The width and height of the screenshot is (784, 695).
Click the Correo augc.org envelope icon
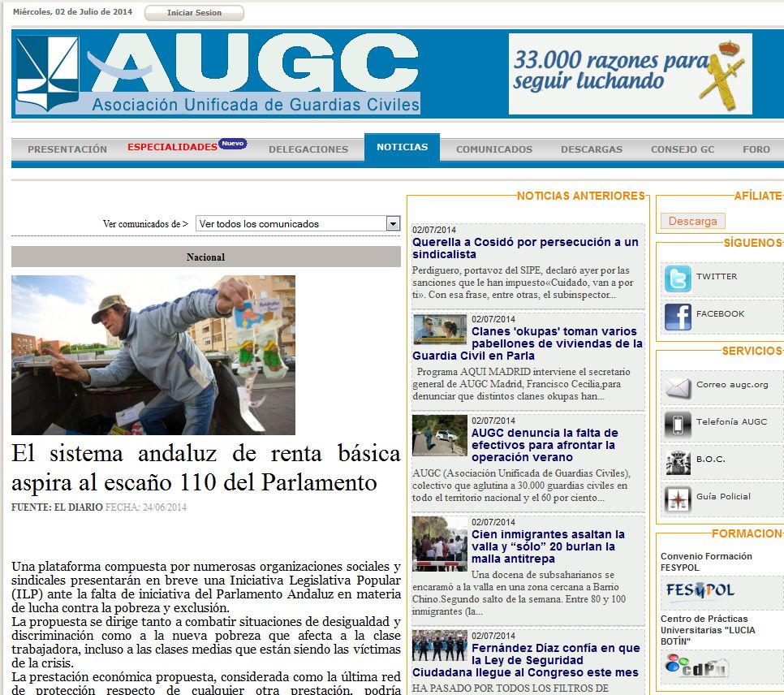click(678, 387)
